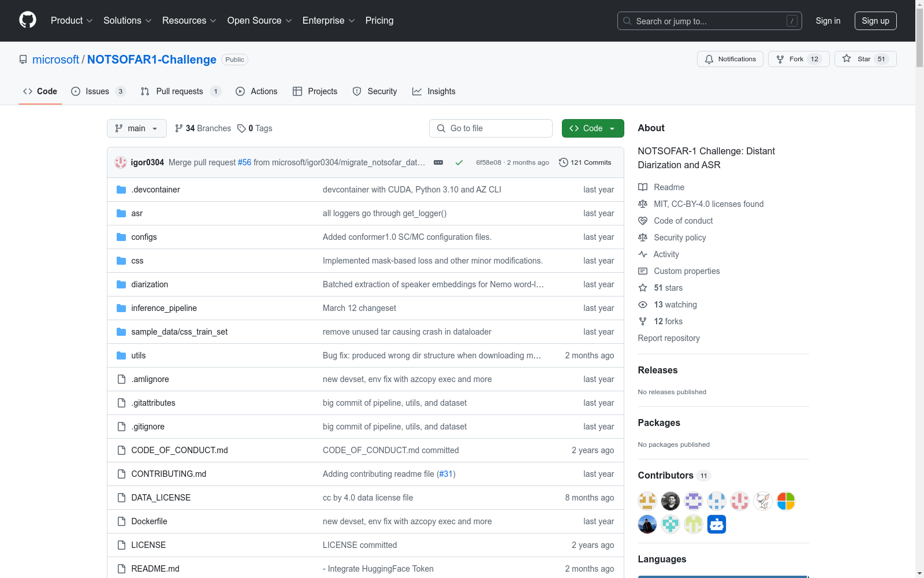Open CODE_OF_CONDUCT.md file
Image resolution: width=924 pixels, height=578 pixels.
[180, 450]
